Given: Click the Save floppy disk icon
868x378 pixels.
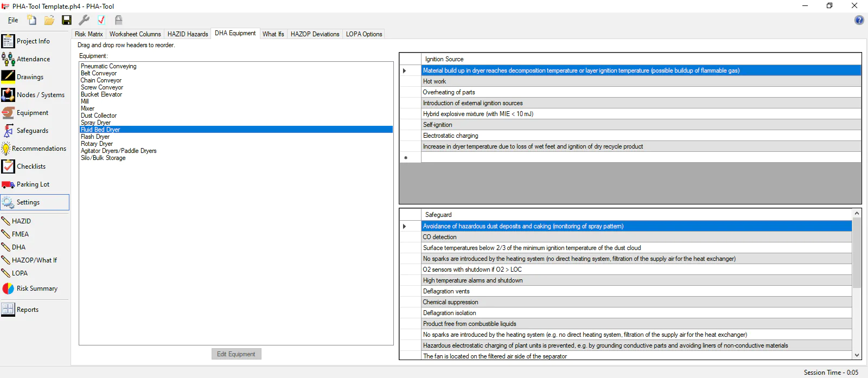Looking at the screenshot, I should click(67, 20).
